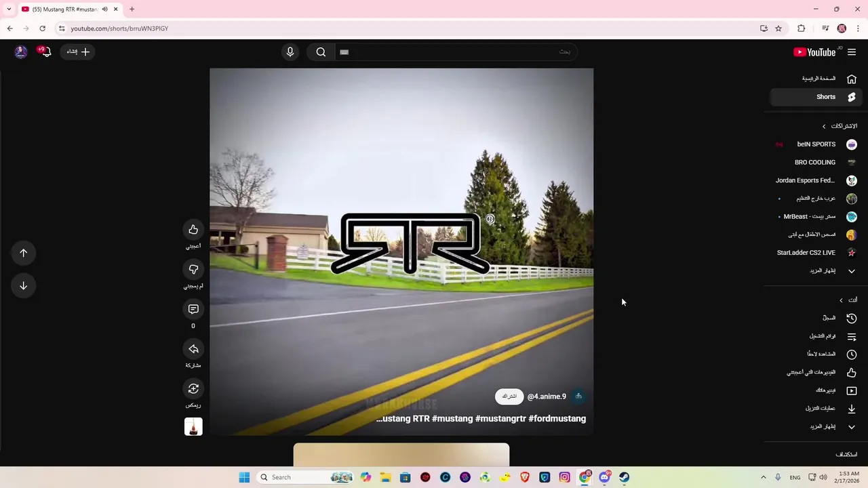Subscribe to @4.anime.9 channel
The image size is (868, 488).
509,396
